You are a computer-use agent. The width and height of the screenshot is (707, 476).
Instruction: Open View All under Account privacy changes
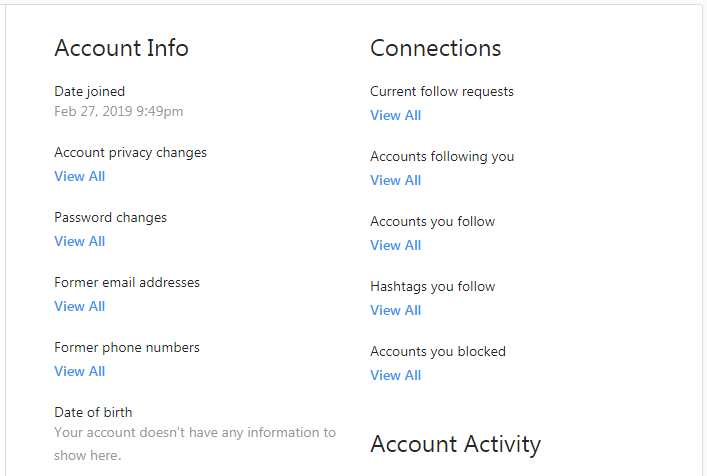click(79, 176)
